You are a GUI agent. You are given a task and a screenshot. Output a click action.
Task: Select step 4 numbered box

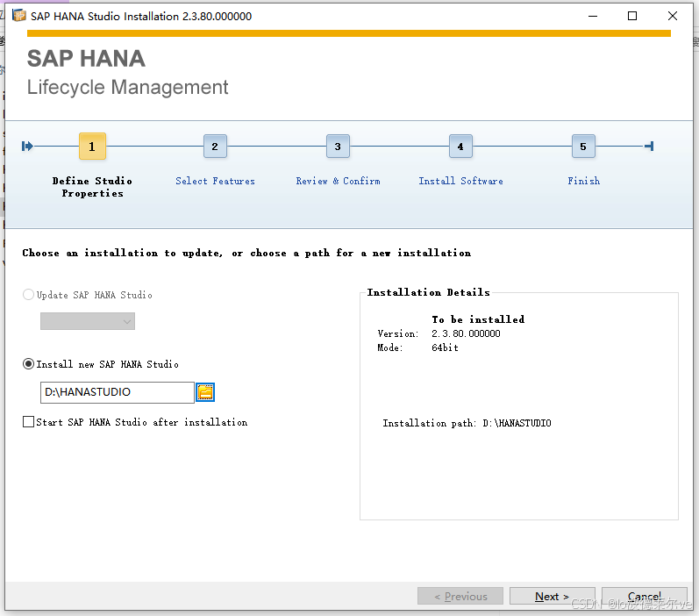click(460, 147)
